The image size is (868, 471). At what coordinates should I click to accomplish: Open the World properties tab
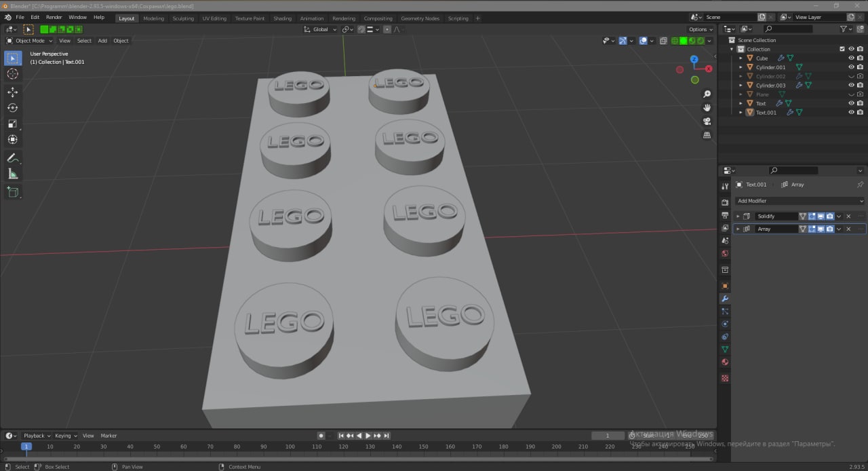pos(725,254)
